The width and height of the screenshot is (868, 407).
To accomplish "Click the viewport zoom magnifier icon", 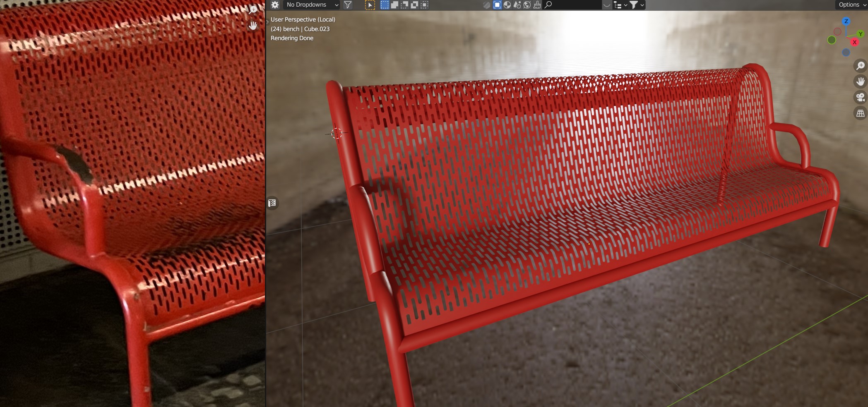I will coord(861,66).
